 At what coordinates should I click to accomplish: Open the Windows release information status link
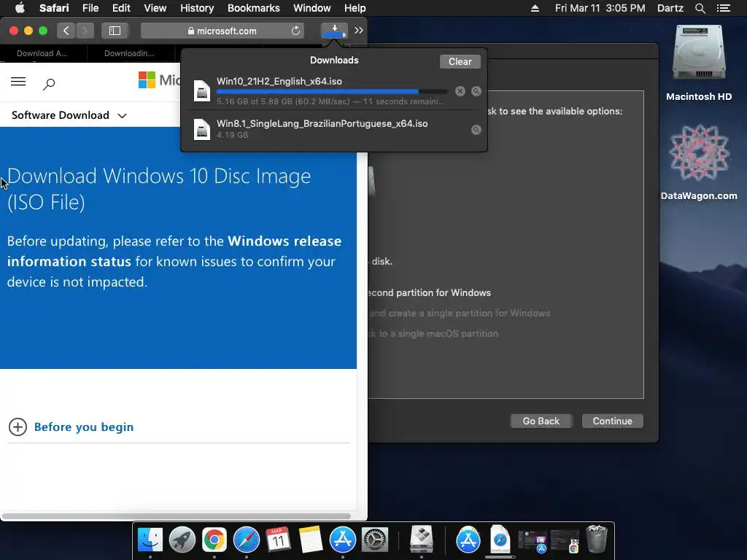coord(174,251)
